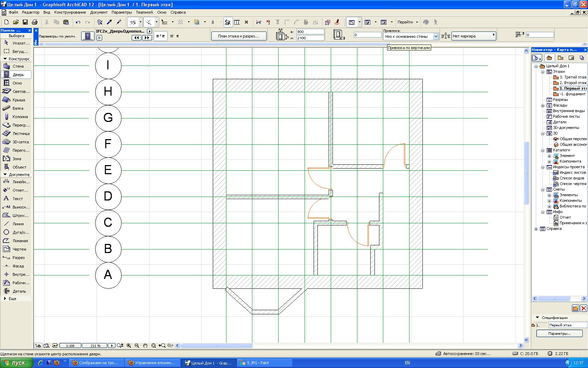Toggle the snap guides intersection button
This screenshot has width=588, height=368.
point(149,22)
